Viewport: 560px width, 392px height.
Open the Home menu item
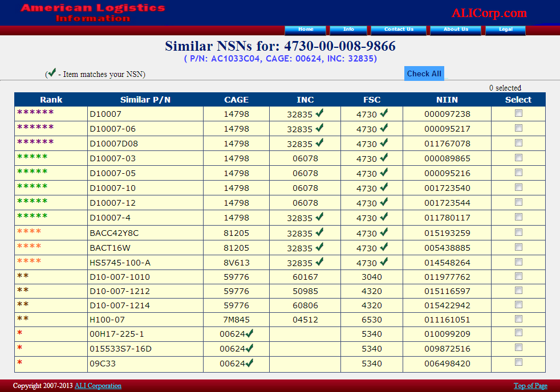(x=306, y=30)
